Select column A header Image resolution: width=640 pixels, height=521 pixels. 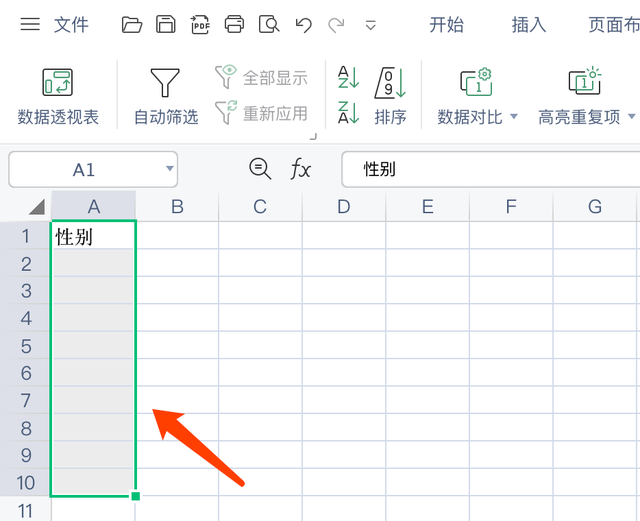(94, 207)
